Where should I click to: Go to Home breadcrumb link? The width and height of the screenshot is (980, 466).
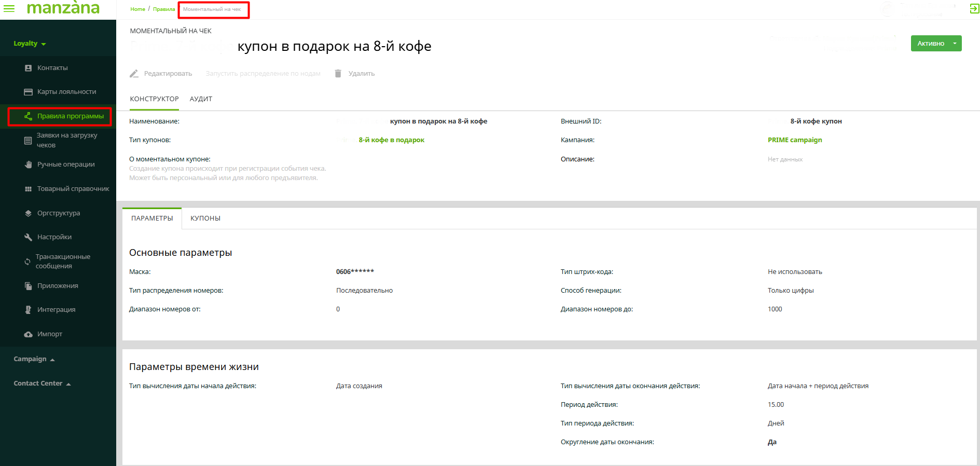pyautogui.click(x=137, y=9)
